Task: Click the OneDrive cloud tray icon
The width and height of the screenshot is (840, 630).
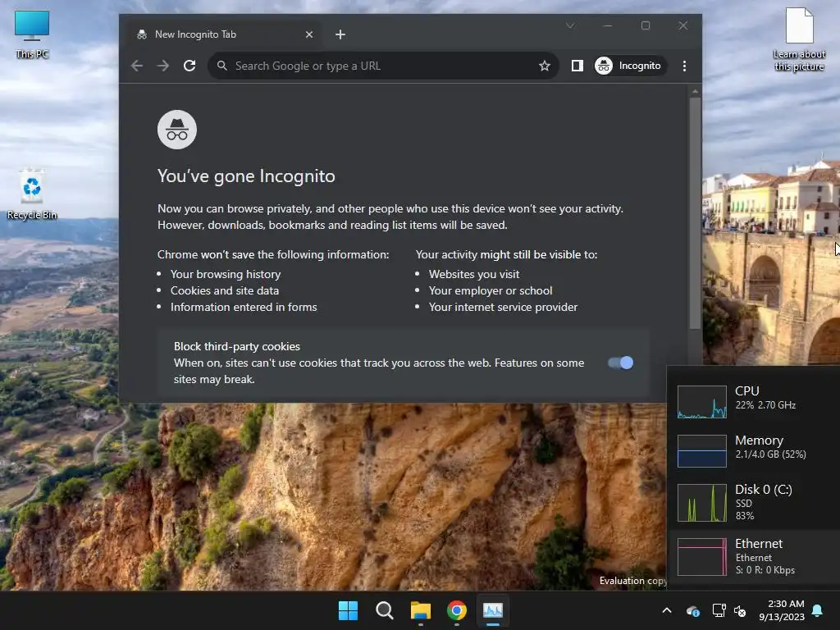Action: coord(692,610)
